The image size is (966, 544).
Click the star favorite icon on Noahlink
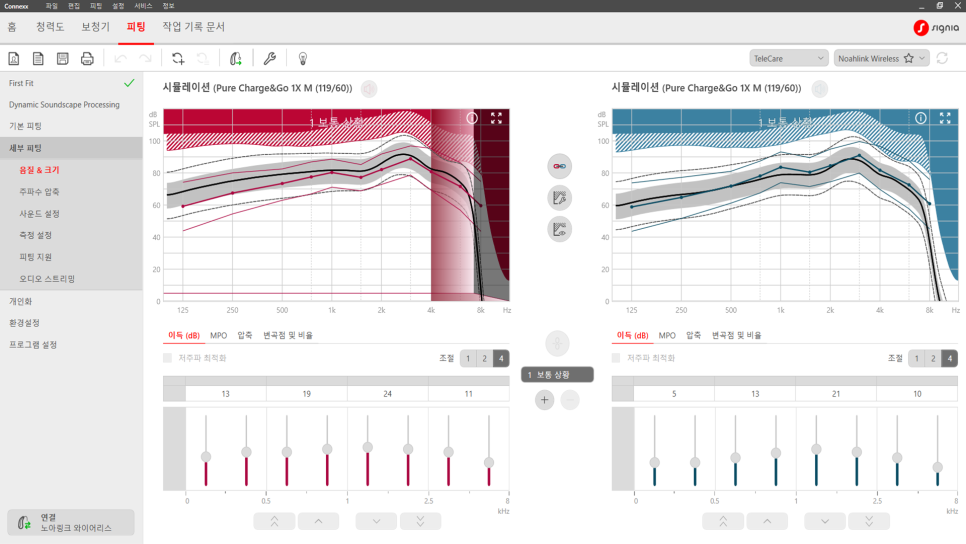click(909, 59)
